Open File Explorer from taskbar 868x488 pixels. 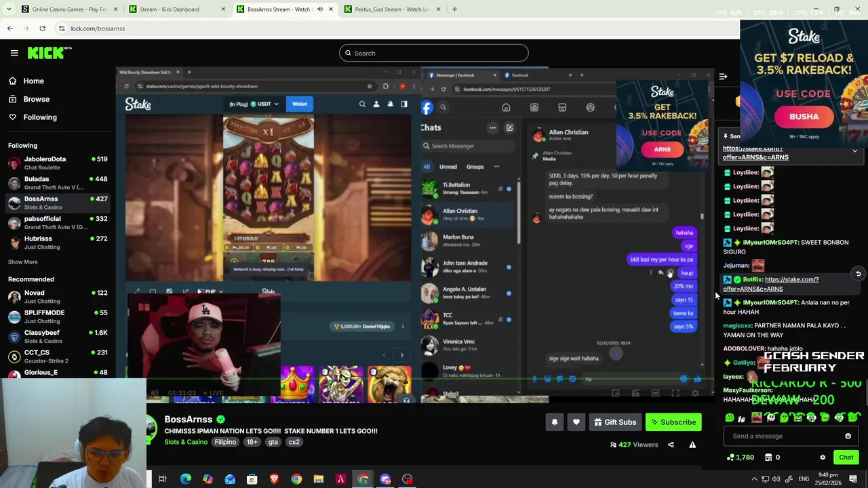(319, 479)
